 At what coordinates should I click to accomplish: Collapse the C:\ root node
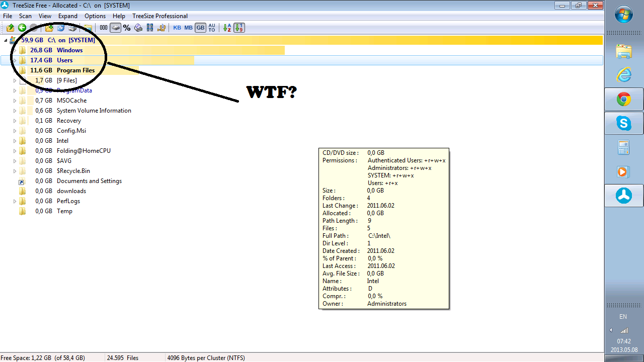click(x=6, y=40)
